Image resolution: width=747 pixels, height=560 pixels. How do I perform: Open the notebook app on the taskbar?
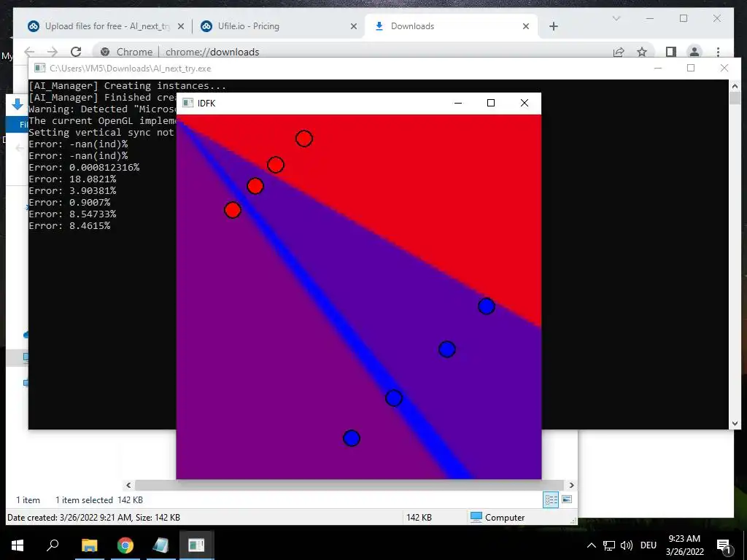click(160, 545)
